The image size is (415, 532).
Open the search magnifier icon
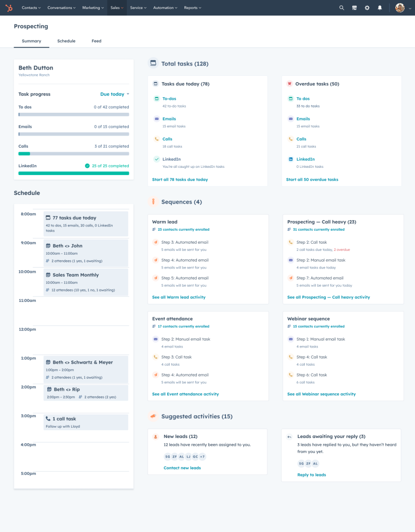tap(341, 8)
